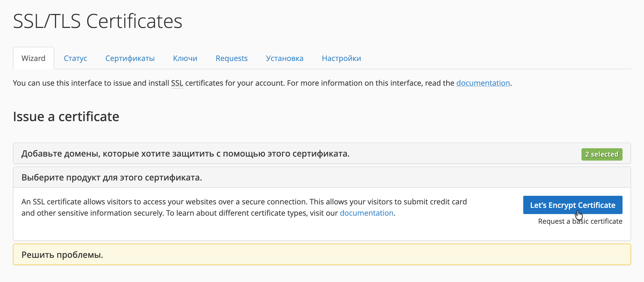
Task: Click the green 2 selected badge
Action: 602,154
